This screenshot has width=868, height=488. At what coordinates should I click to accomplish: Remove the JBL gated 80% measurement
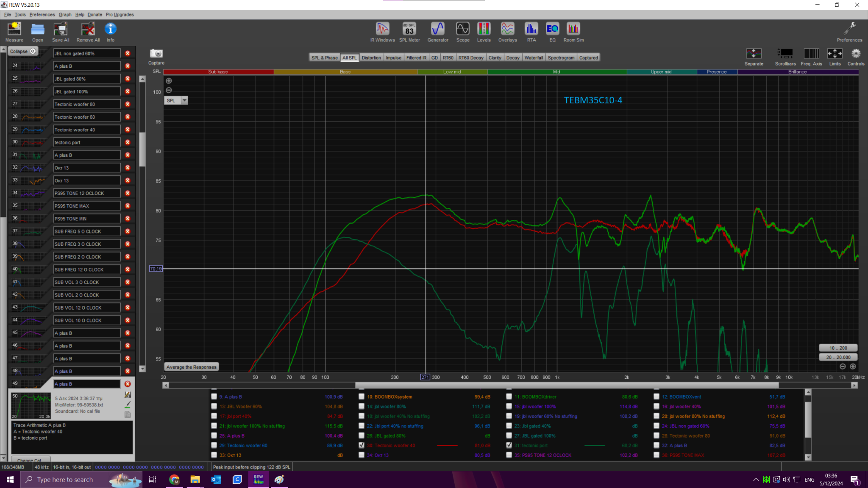pos(128,79)
